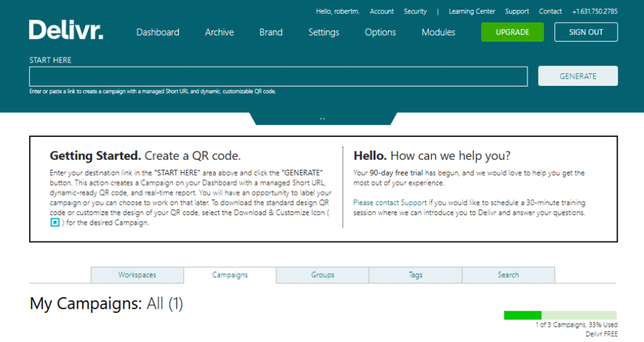Open the Brand menu item
644x342 pixels.
click(x=270, y=32)
